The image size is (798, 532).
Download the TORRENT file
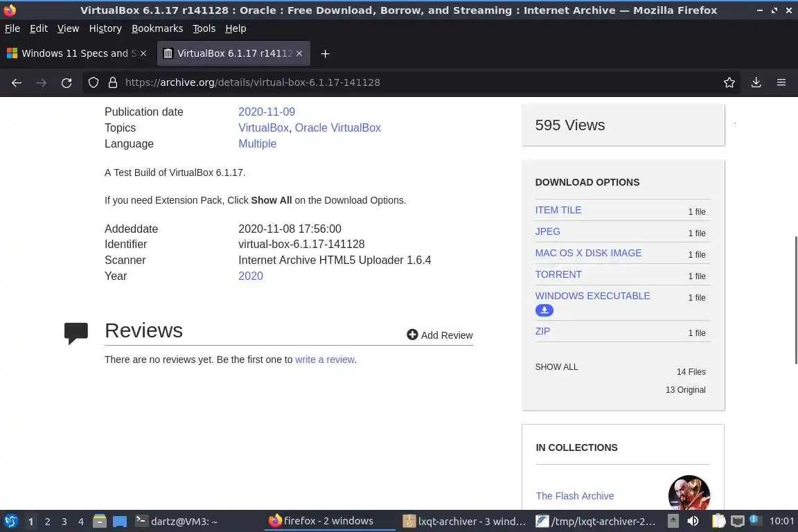tap(558, 274)
